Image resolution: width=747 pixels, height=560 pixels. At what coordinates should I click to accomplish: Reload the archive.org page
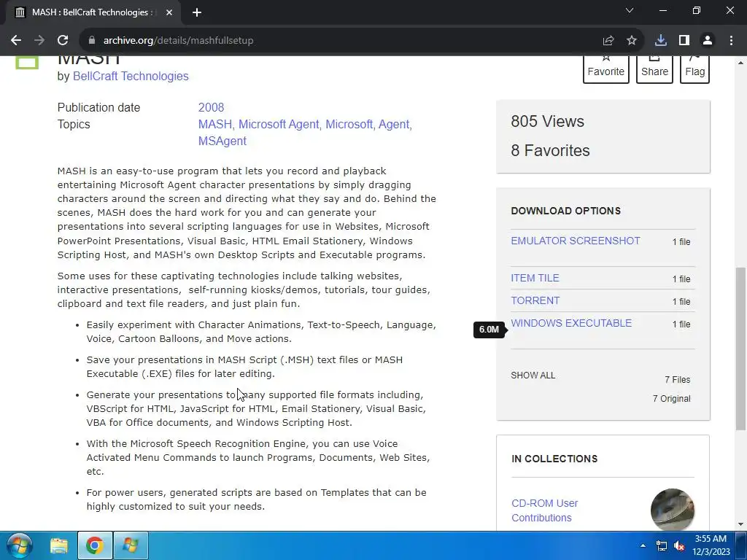63,41
